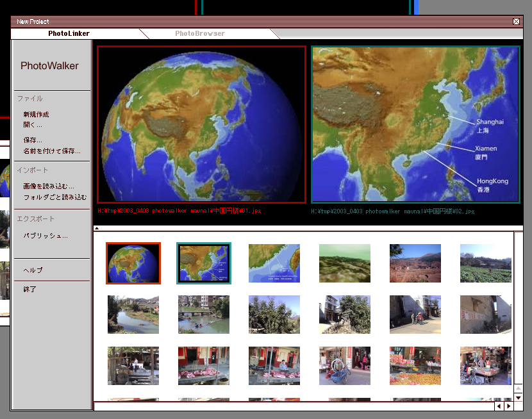Viewport: 532px width, 419px height.
Task: Click the right arrow at bottom right
Action: point(509,406)
